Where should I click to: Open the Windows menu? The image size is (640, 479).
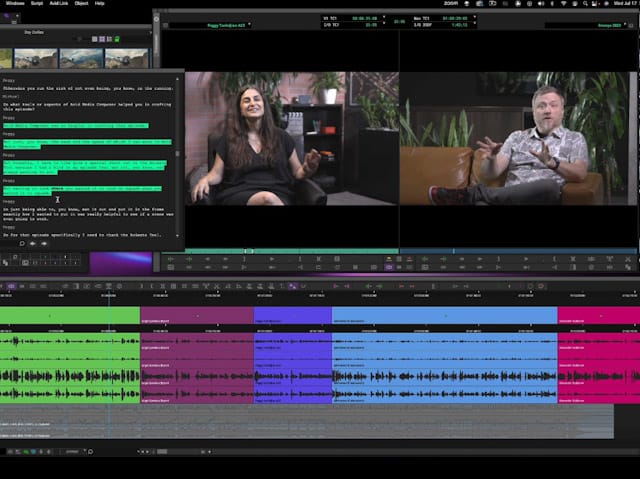pos(15,3)
